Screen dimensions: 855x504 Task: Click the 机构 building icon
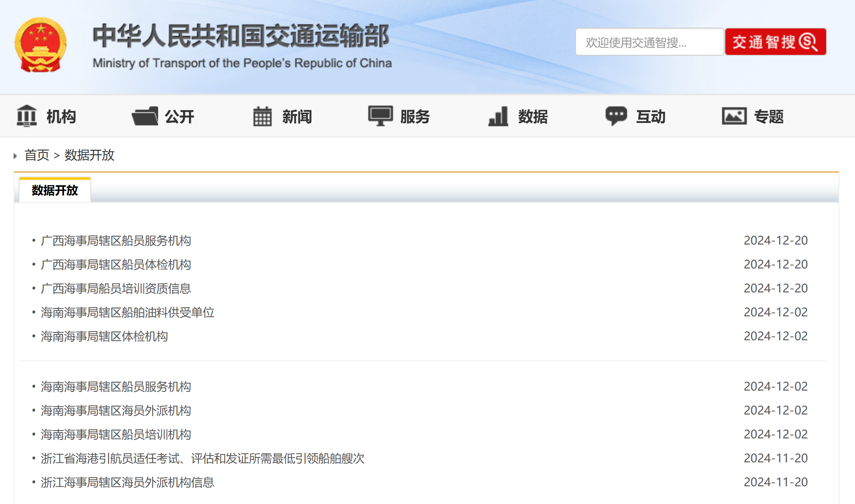pos(27,116)
